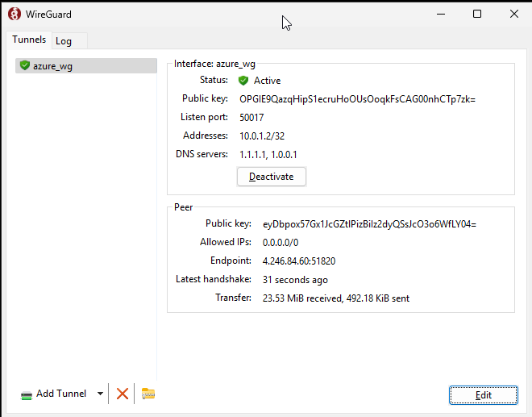The width and height of the screenshot is (532, 417).
Task: Deactivate the azure_wg tunnel
Action: click(x=272, y=177)
